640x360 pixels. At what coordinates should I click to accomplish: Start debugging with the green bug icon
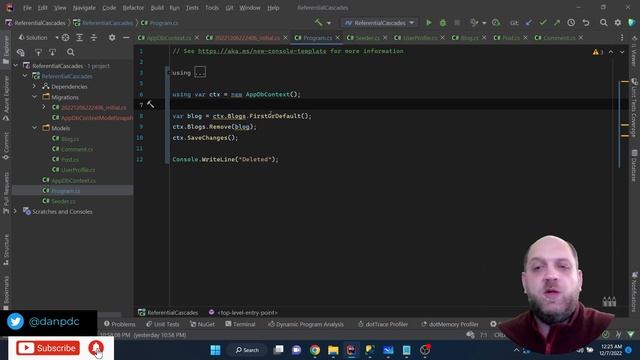click(x=443, y=23)
